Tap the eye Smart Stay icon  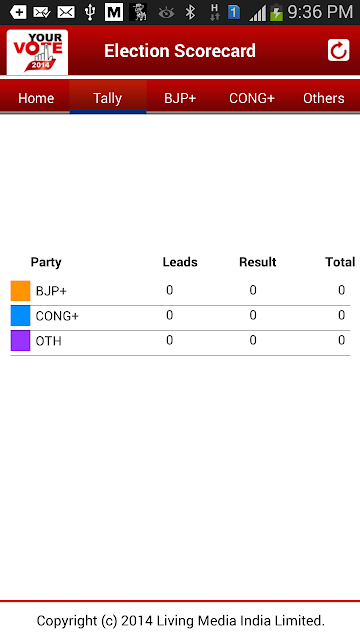[166, 13]
